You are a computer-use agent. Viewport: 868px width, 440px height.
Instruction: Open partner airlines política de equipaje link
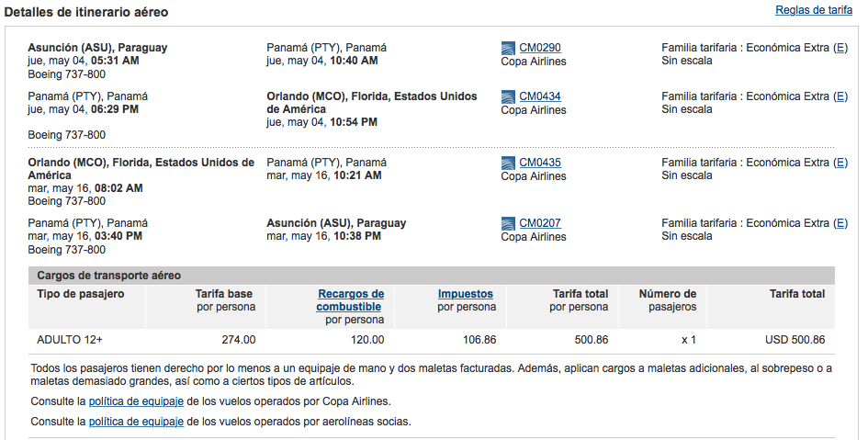pos(136,422)
